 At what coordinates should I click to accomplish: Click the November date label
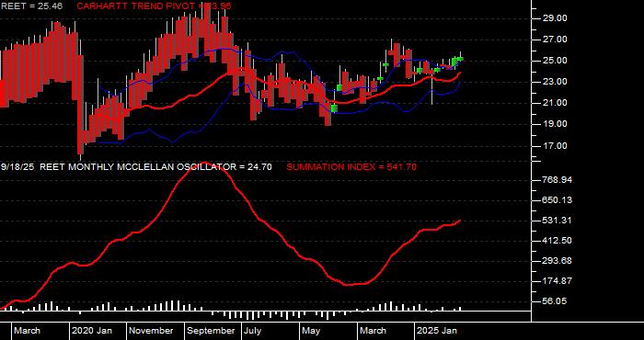[151, 331]
